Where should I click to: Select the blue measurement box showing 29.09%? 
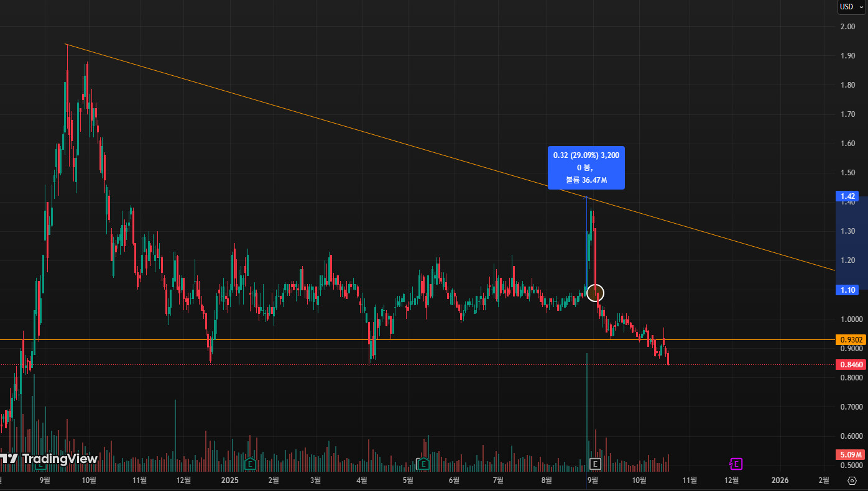586,168
